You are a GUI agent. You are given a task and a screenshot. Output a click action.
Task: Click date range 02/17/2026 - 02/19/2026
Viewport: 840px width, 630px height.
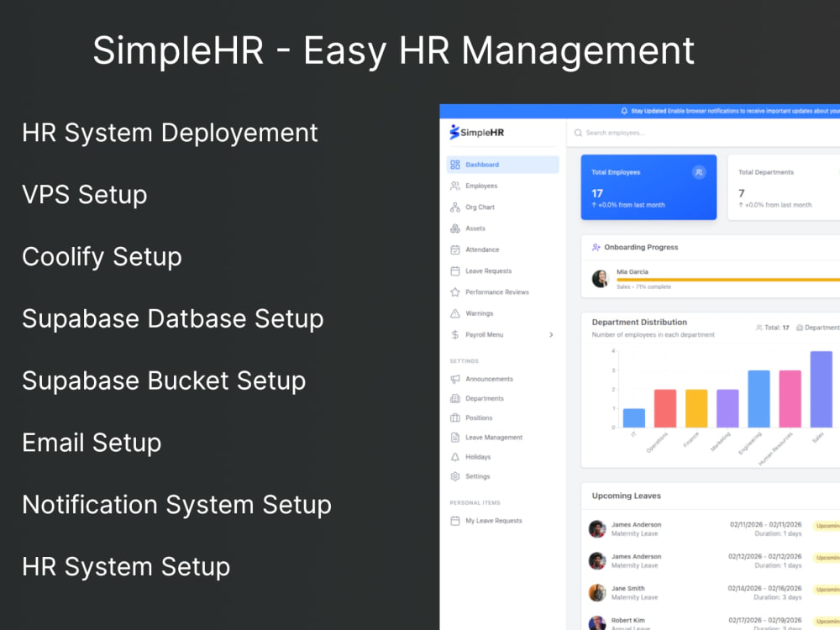click(765, 621)
